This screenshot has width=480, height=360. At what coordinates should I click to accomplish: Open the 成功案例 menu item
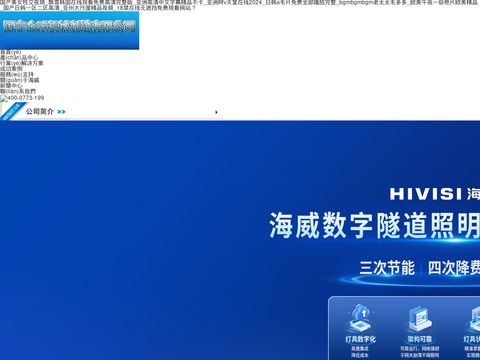tap(11, 69)
